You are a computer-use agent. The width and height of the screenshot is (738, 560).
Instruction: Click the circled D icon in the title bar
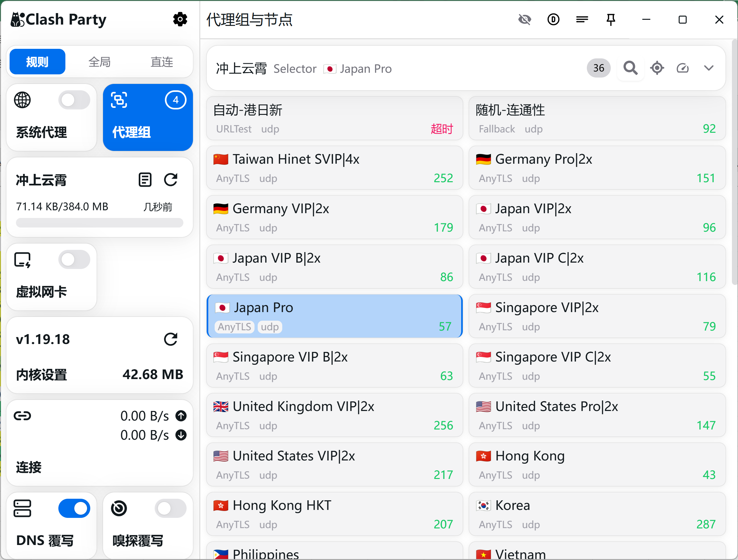tap(553, 19)
